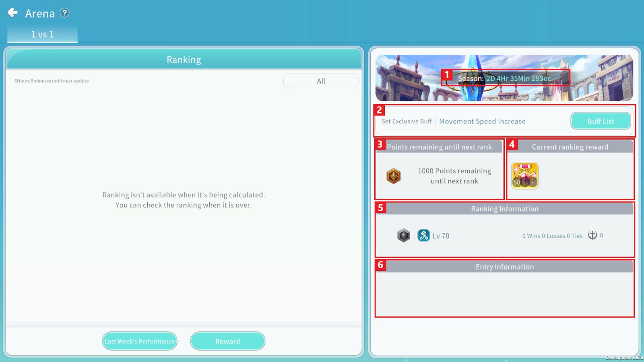644x362 pixels.
Task: Click the Movement Speed Increase buff text
Action: 482,121
